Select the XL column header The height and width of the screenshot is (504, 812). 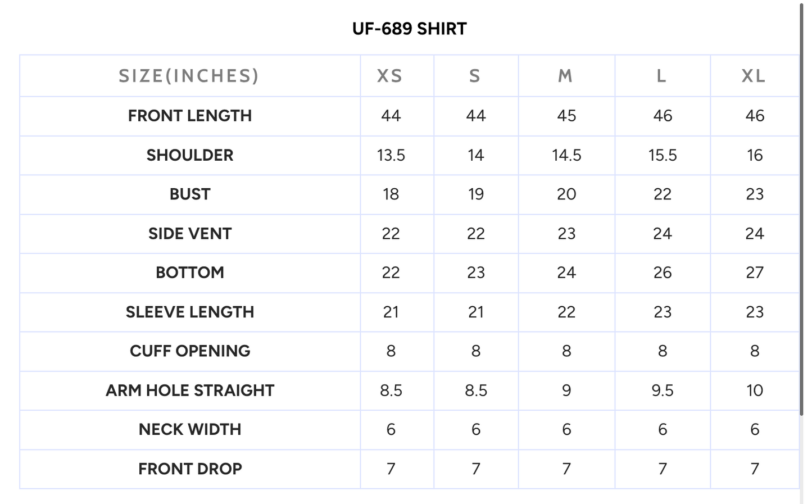tap(754, 76)
